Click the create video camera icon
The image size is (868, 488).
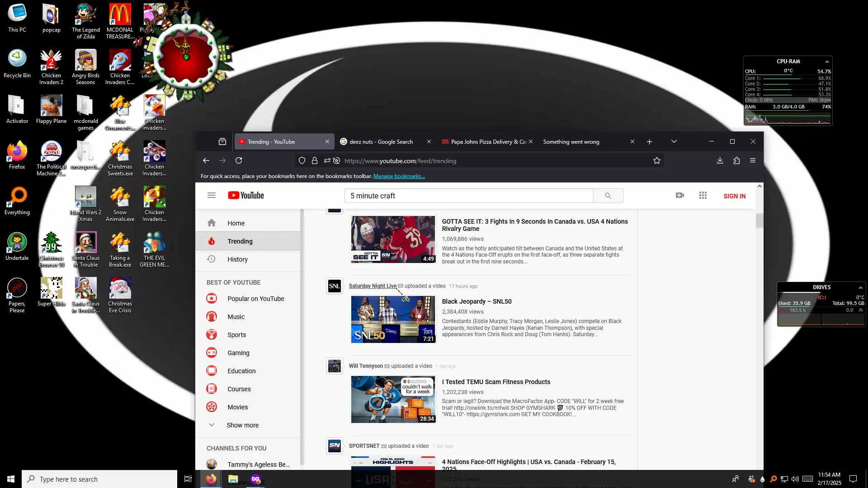679,195
